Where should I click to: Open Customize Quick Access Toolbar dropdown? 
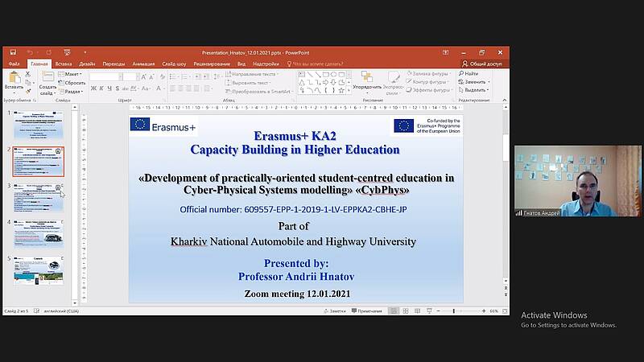click(85, 52)
